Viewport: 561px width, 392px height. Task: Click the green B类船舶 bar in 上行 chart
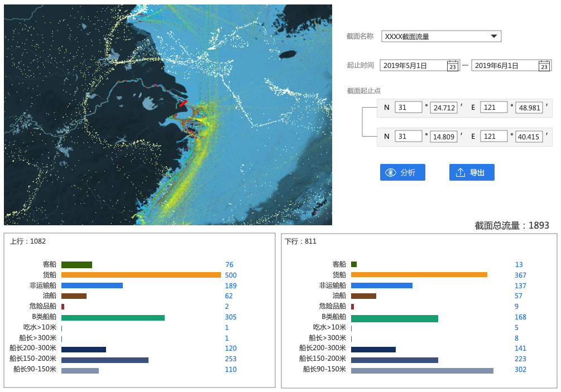pos(113,317)
